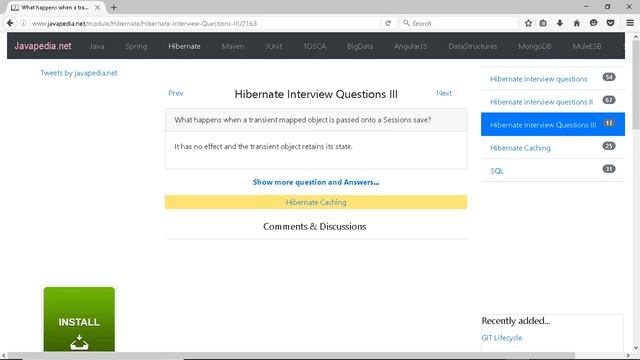The height and width of the screenshot is (360, 640).
Task: Open the MongoDB menu item
Action: [x=534, y=46]
